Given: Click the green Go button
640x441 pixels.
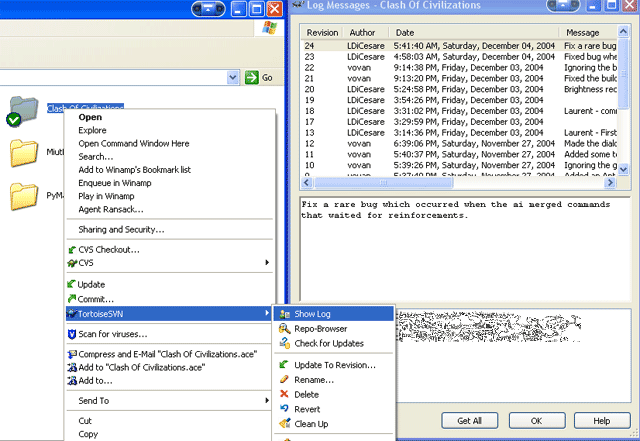Looking at the screenshot, I should [259, 77].
